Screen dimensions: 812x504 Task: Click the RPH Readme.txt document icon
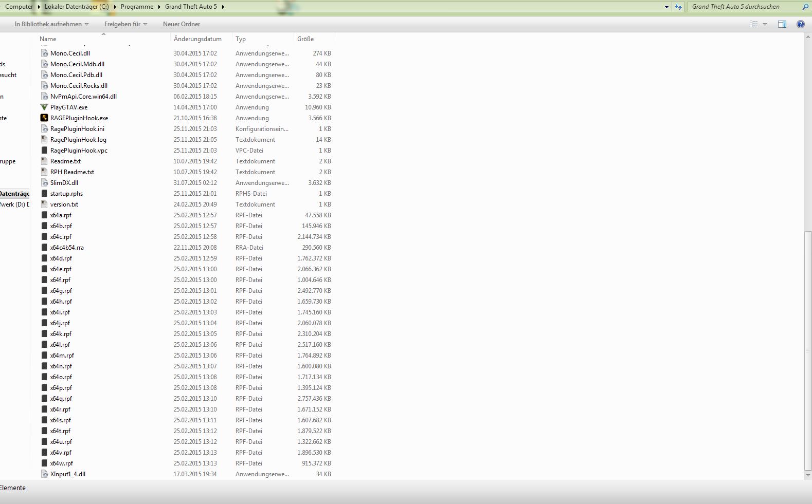pos(44,172)
